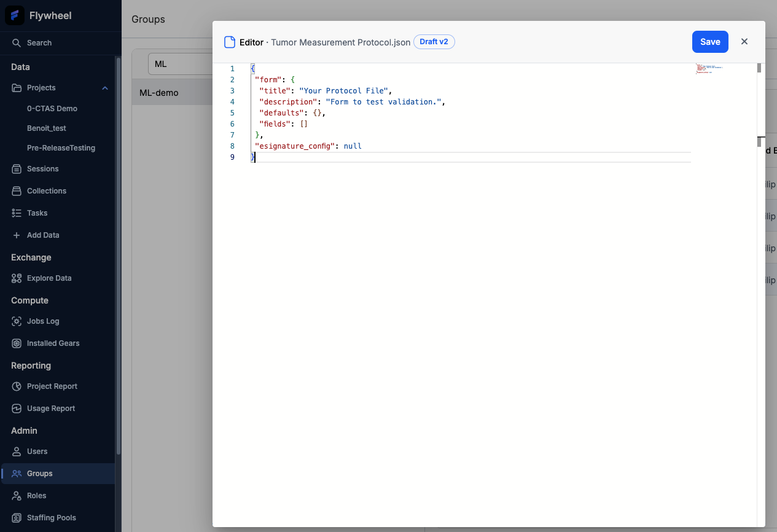Select the Add Data plus icon
This screenshot has height=532, width=777.
point(16,235)
